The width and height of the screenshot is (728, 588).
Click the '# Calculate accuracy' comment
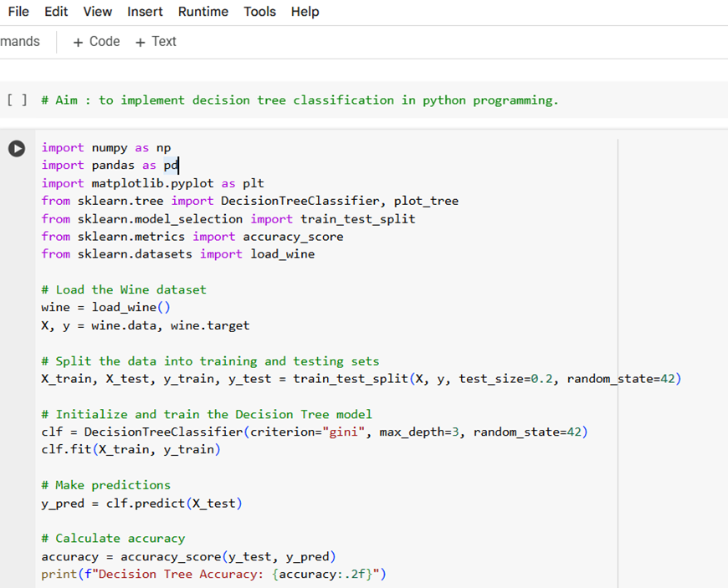point(113,539)
